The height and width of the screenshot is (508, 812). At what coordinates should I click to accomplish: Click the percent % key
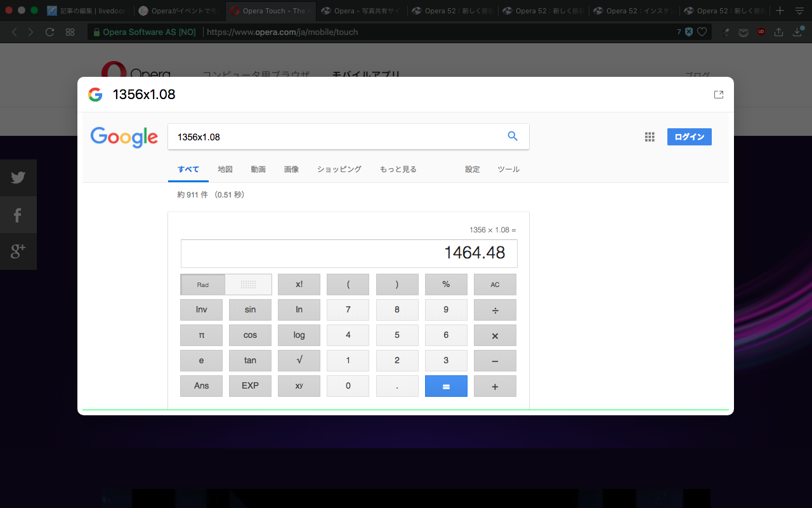point(446,284)
